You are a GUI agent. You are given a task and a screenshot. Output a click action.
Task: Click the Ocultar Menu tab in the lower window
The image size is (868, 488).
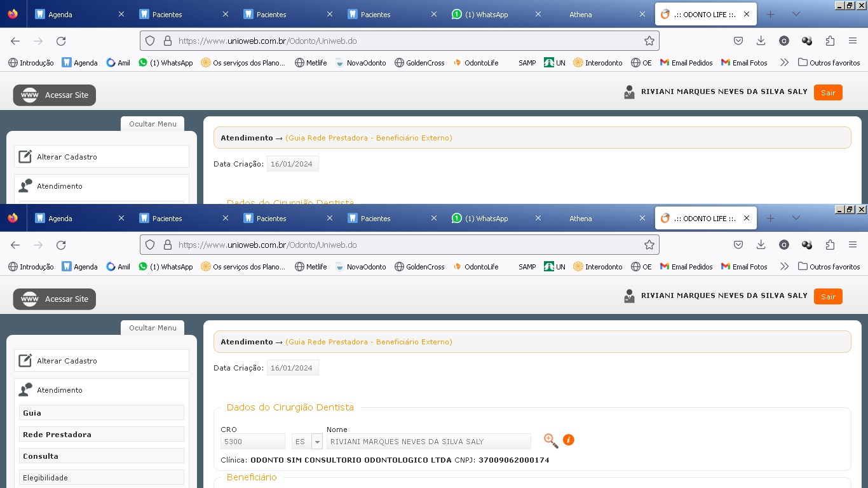(x=153, y=328)
